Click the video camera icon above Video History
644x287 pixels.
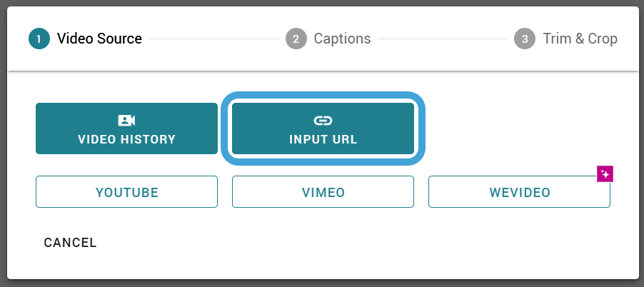click(126, 121)
